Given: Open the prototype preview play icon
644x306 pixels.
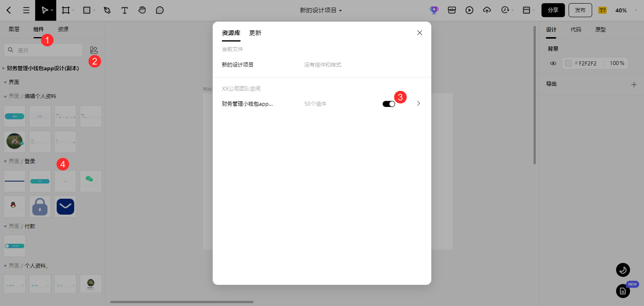Looking at the screenshot, I should [x=469, y=10].
